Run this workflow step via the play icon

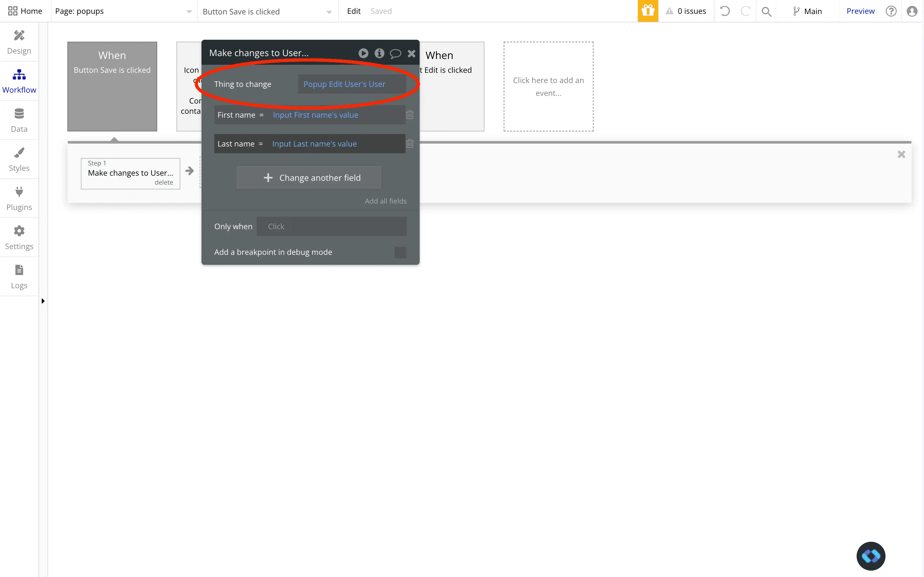coord(363,54)
